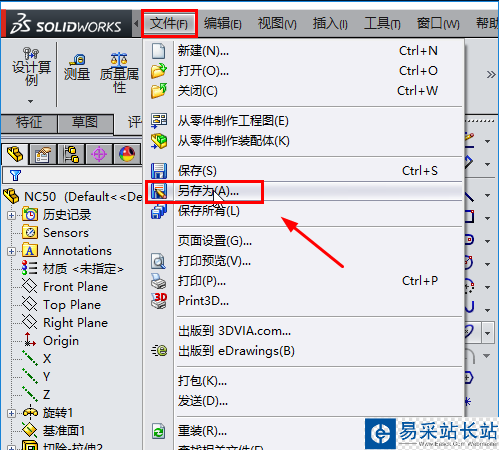This screenshot has height=450, width=499.
Task: Open the ConfigurationManager tab icon
Action: [x=71, y=154]
